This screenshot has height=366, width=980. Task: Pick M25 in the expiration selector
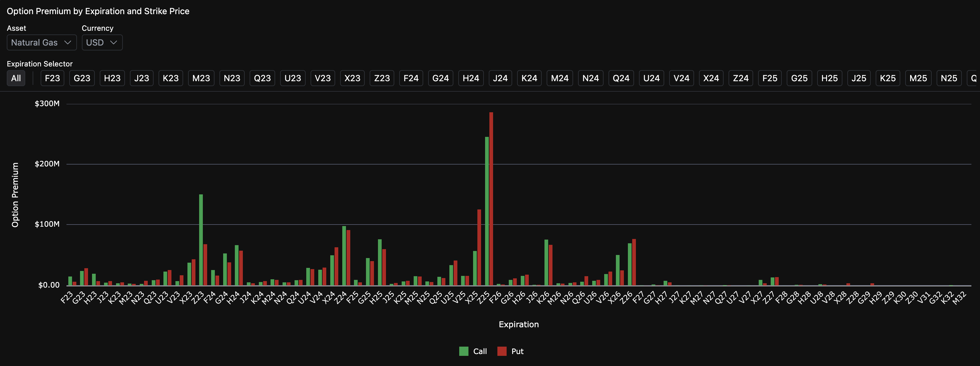pyautogui.click(x=918, y=78)
